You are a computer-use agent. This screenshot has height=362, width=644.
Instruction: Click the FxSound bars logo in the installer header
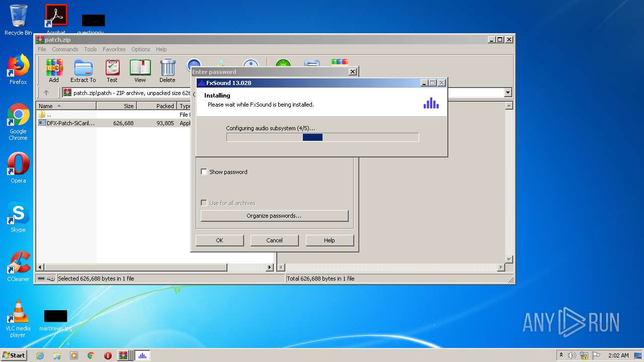431,103
